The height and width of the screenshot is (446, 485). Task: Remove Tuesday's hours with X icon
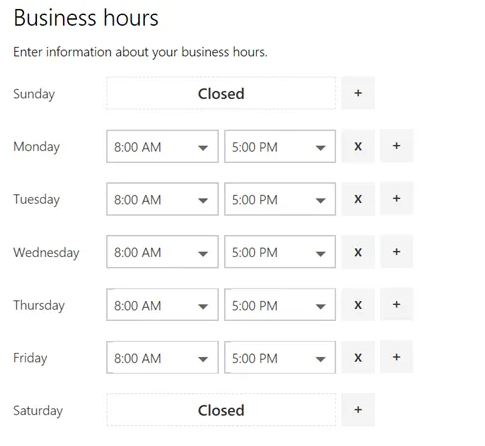point(358,199)
